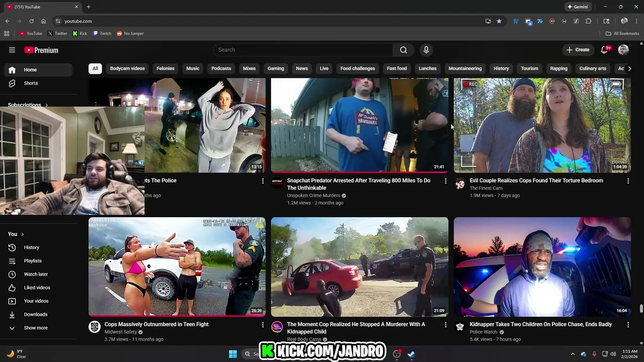The image size is (644, 362).
Task: Open options for Cops Massively Outnumbered video
Action: click(x=263, y=325)
